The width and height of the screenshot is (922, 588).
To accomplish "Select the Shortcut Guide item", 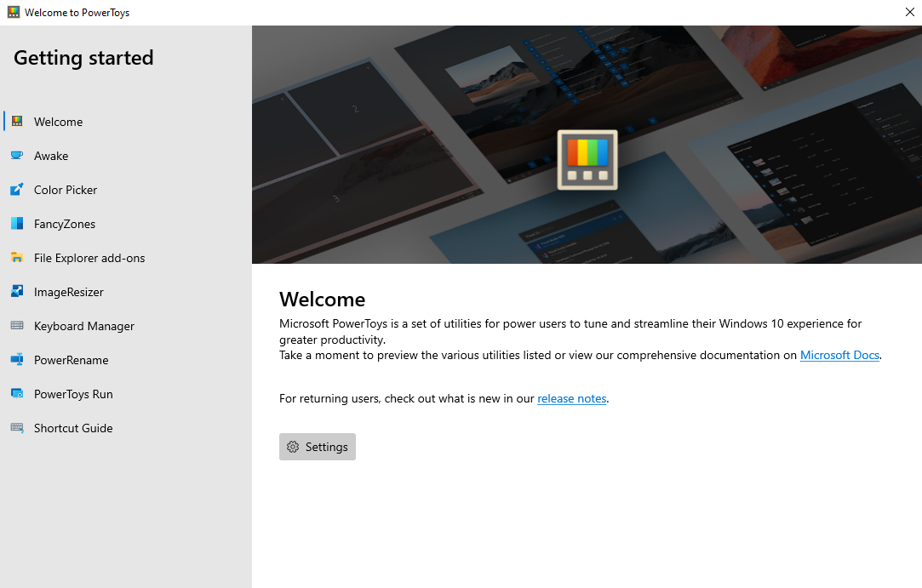I will [126, 428].
